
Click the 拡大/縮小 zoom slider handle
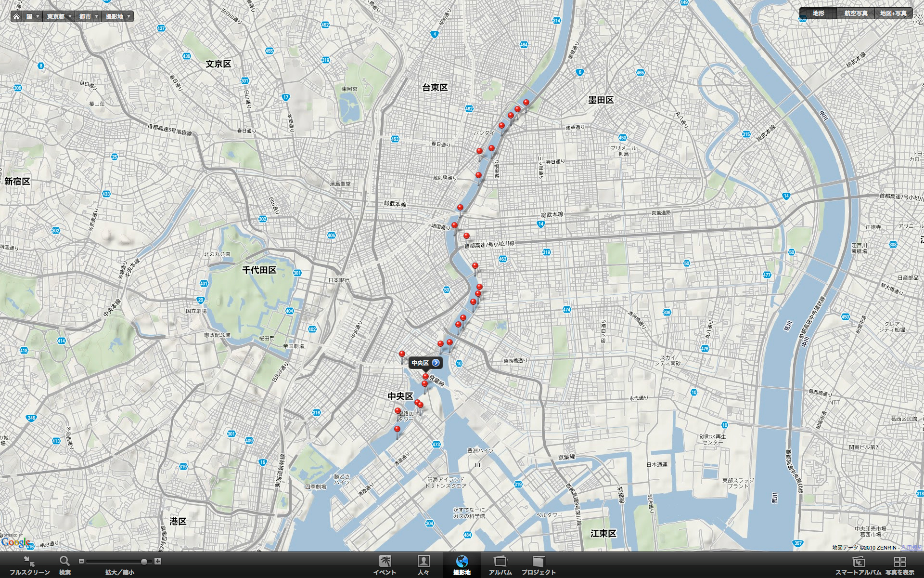pyautogui.click(x=144, y=562)
